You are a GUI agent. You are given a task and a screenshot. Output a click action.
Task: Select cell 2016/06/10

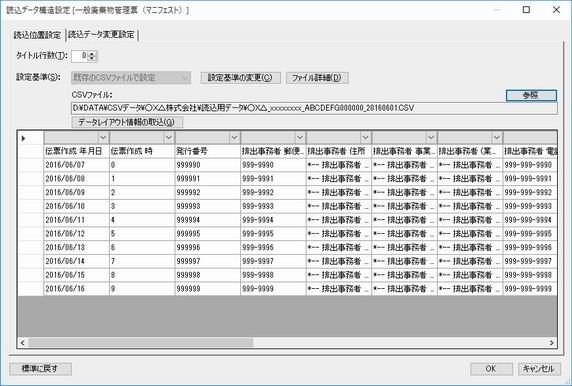pyautogui.click(x=76, y=206)
